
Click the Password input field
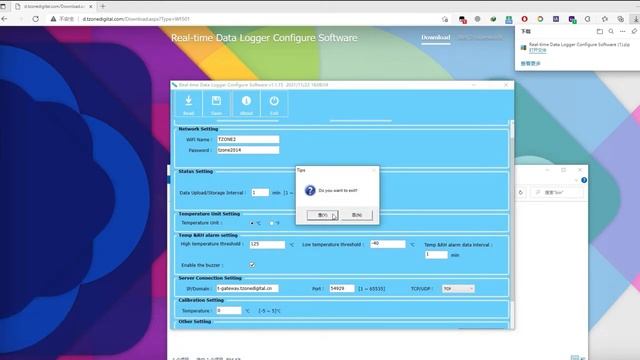[248, 150]
